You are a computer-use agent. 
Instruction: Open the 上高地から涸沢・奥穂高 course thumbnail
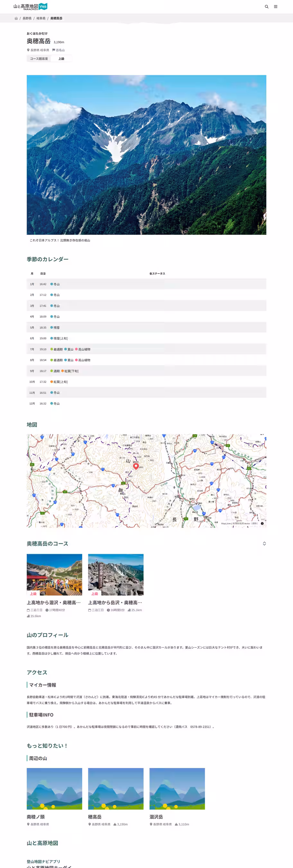point(54,574)
